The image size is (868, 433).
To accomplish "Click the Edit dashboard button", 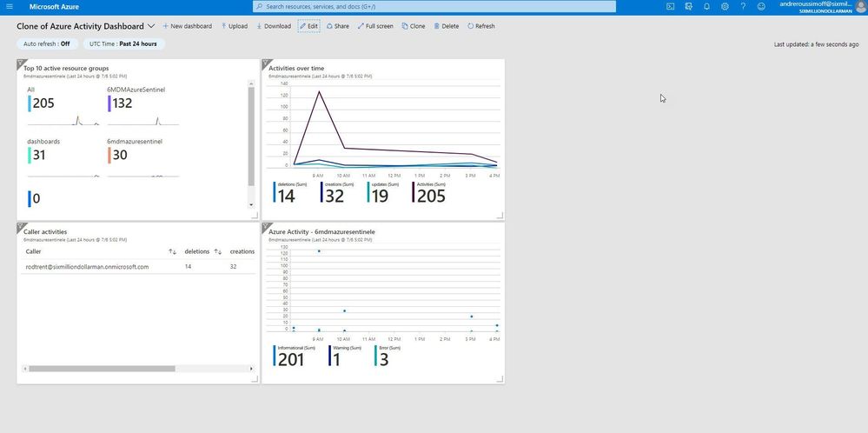I will pyautogui.click(x=309, y=26).
